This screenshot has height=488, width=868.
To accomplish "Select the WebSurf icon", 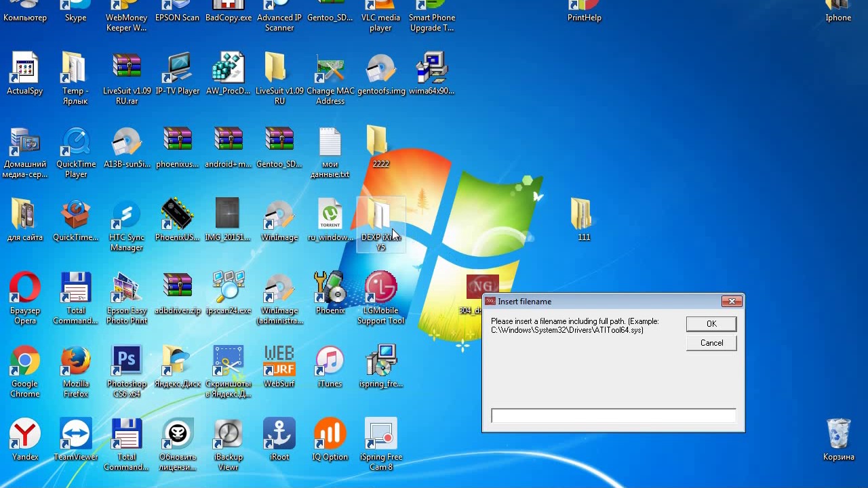I will point(279,366).
